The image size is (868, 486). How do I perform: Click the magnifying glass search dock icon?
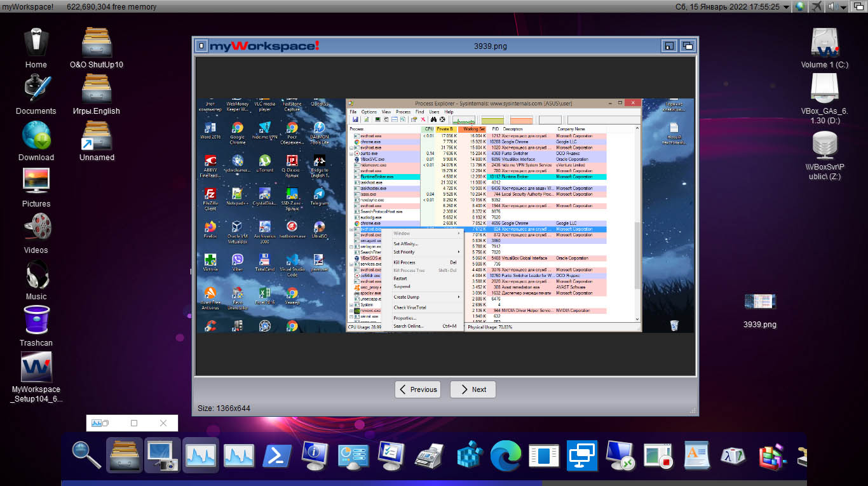pos(86,456)
